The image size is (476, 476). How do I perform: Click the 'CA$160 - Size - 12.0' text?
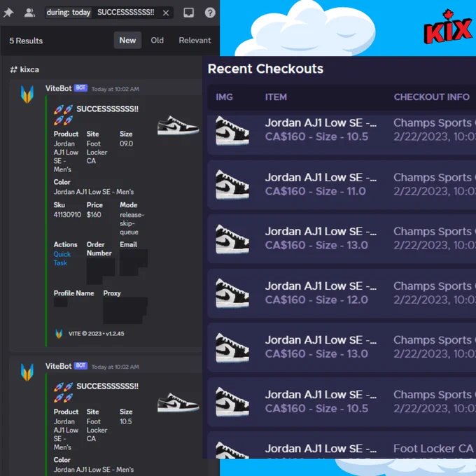tap(316, 300)
